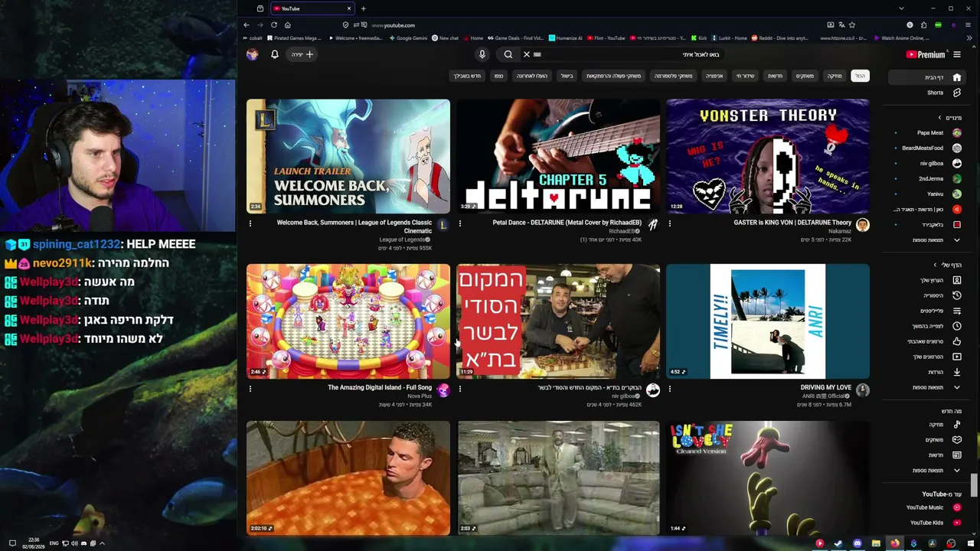Open Yanivu subscription channel
Image resolution: width=980 pixels, height=551 pixels.
pos(928,194)
